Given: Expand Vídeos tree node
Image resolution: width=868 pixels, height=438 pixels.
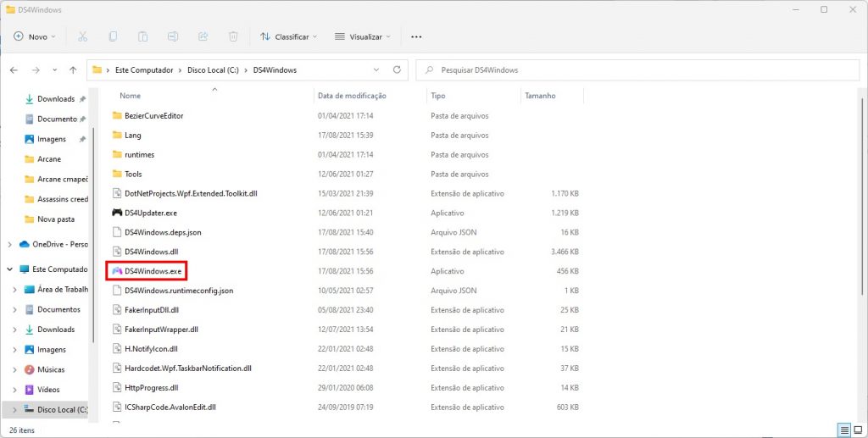Looking at the screenshot, I should click(15, 390).
